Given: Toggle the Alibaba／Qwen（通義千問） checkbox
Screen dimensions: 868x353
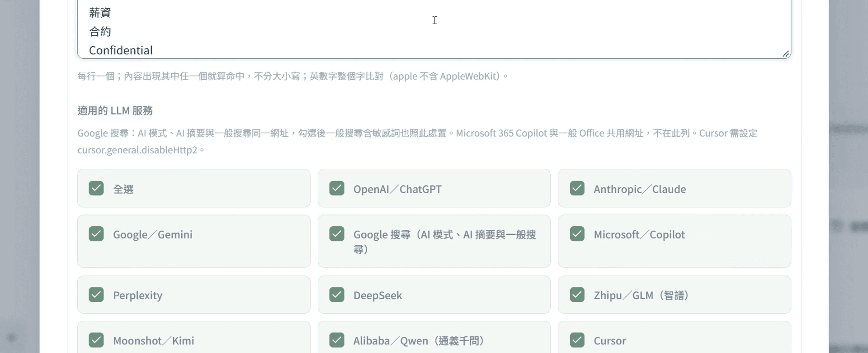Looking at the screenshot, I should click(x=337, y=340).
